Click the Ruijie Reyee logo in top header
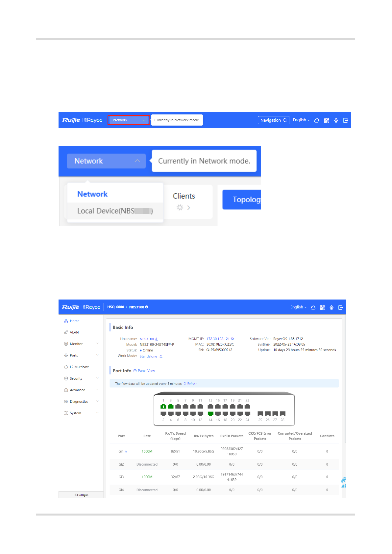 click(x=82, y=120)
